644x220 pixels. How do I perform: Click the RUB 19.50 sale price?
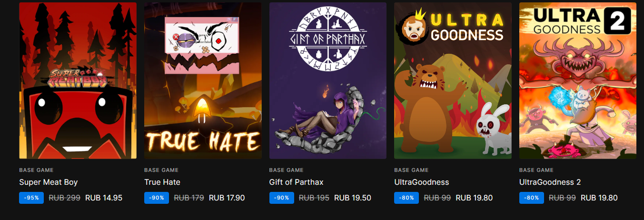353,198
